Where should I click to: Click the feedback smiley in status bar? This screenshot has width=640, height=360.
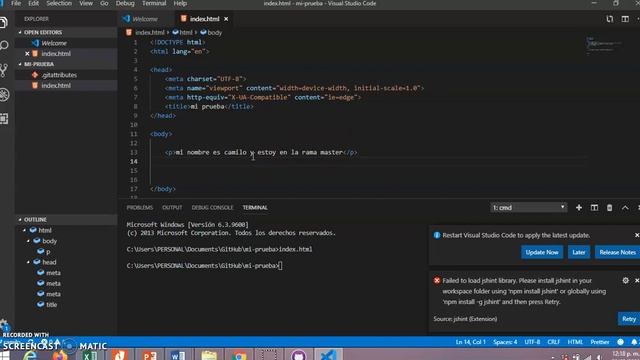[620, 342]
